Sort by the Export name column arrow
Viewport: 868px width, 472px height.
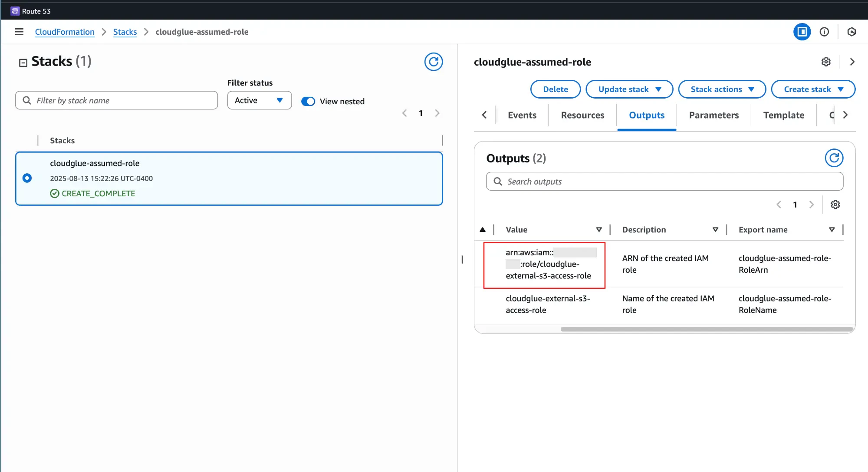pyautogui.click(x=832, y=230)
